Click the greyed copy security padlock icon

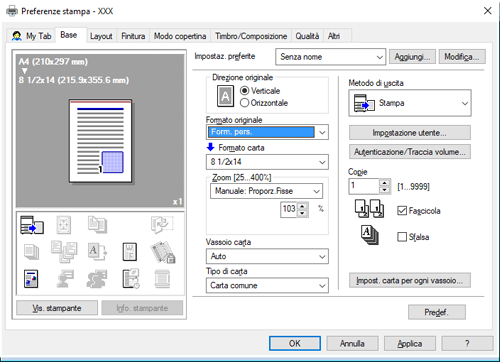(x=163, y=252)
